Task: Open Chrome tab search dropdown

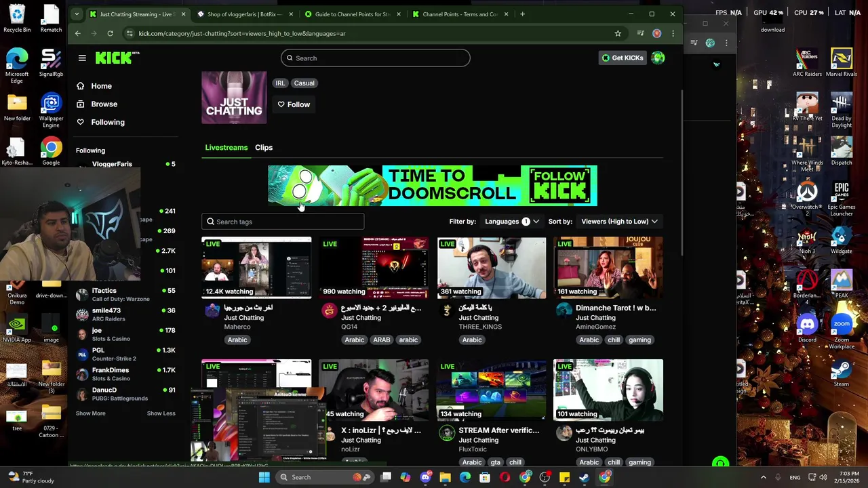Action: click(77, 14)
